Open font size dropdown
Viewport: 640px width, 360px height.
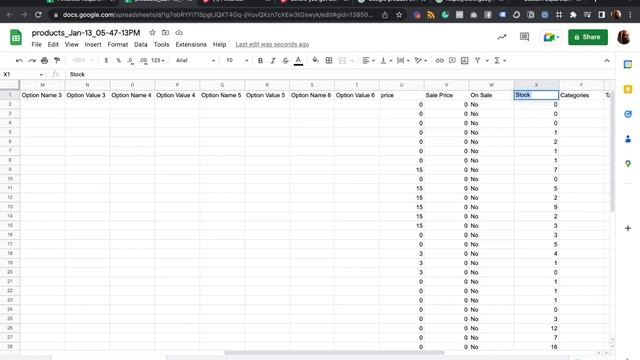[237, 60]
